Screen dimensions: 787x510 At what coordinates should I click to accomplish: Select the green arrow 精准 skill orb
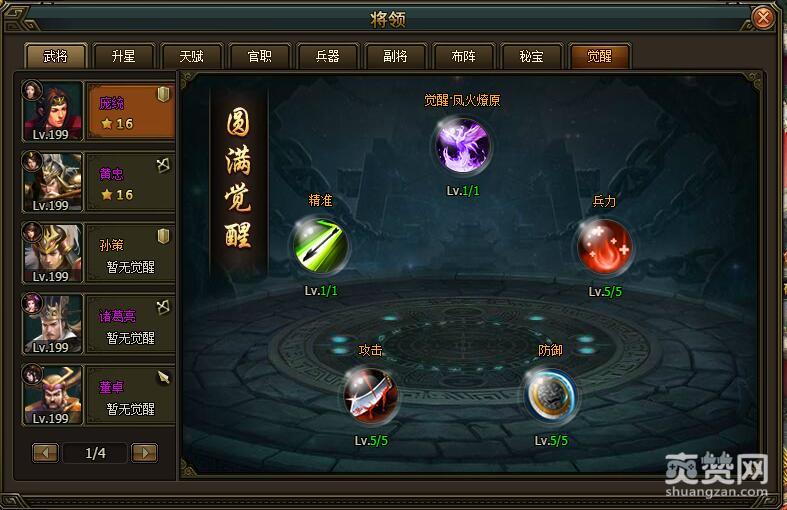click(x=320, y=246)
